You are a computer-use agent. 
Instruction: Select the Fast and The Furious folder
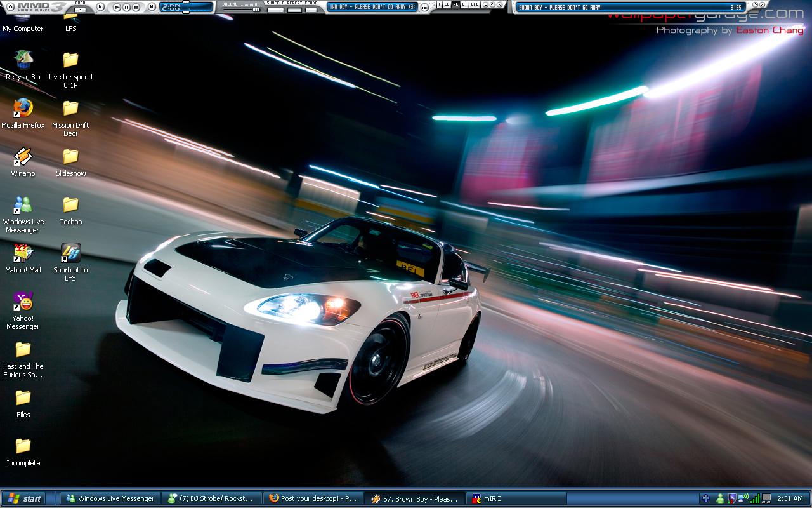pyautogui.click(x=23, y=359)
